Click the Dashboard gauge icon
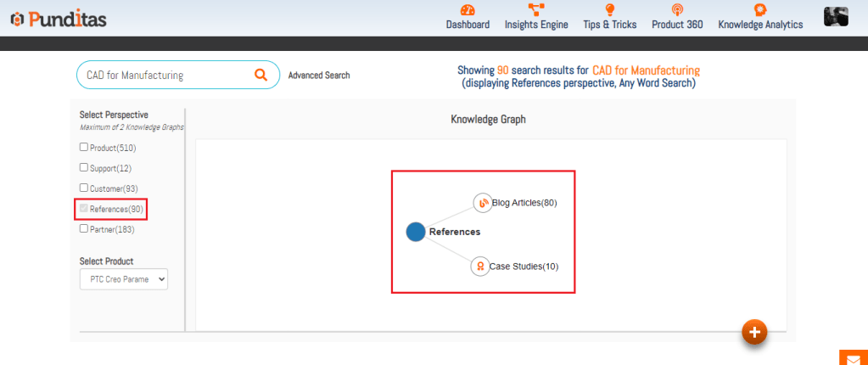The width and height of the screenshot is (868, 365). (x=468, y=10)
